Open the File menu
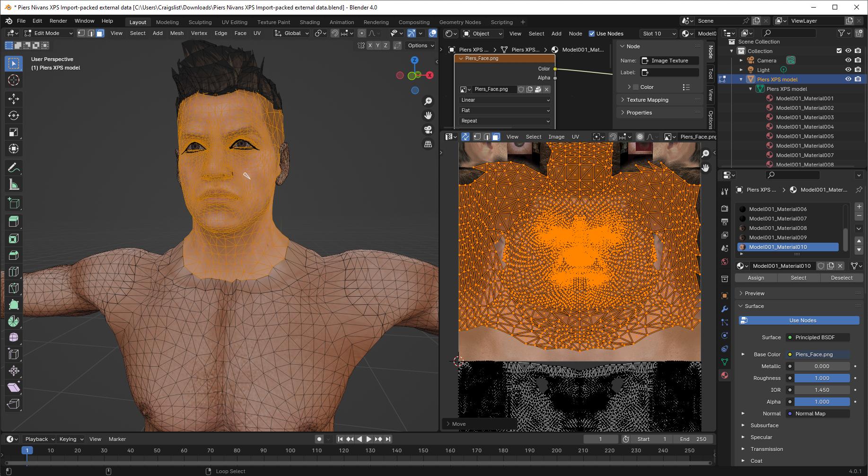 [x=21, y=21]
